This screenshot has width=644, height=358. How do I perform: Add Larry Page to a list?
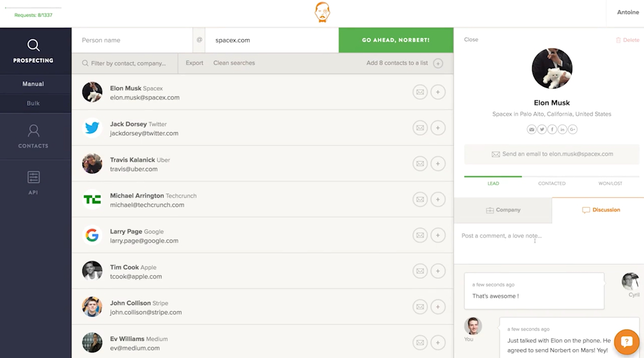coord(438,235)
